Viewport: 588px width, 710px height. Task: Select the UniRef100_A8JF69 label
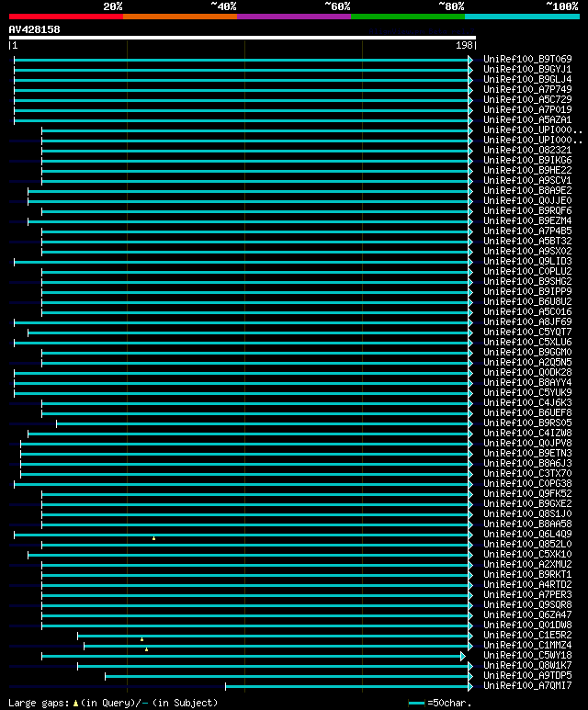(x=527, y=321)
